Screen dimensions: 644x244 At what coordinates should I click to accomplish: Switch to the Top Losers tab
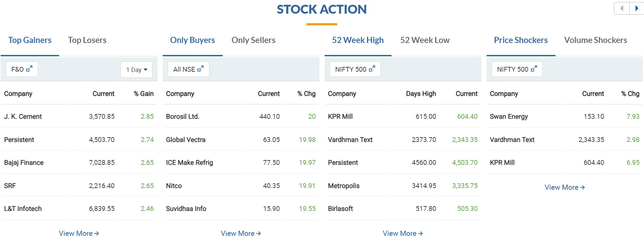click(x=87, y=40)
